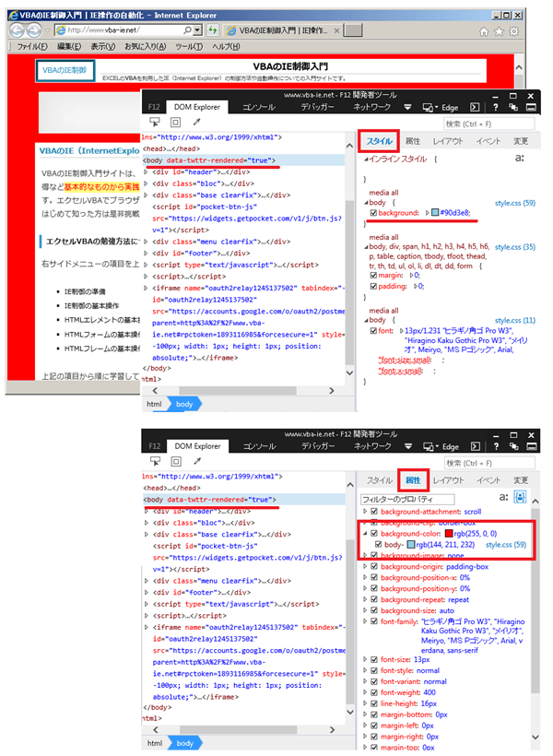The width and height of the screenshot is (553, 756).
Task: Uncheck font property checkbox in styles
Action: coord(373,331)
